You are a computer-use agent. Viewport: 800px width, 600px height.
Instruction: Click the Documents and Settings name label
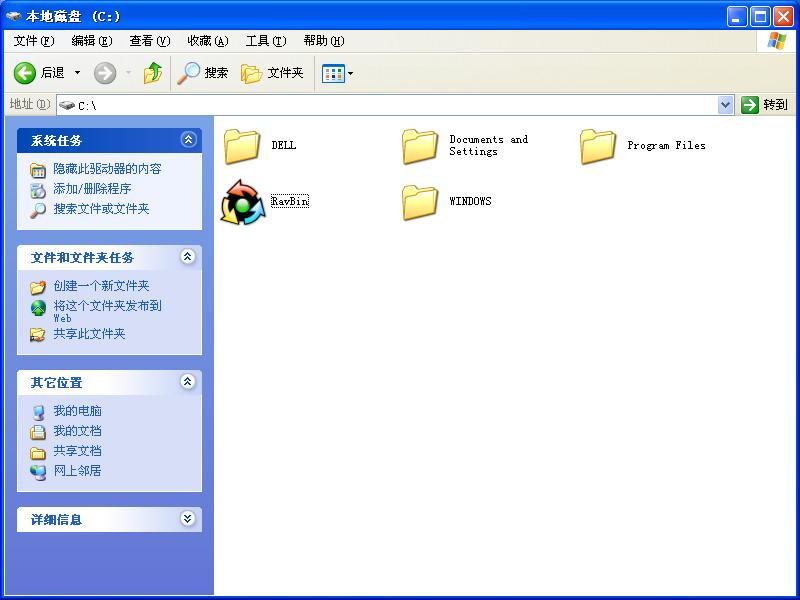pos(488,145)
